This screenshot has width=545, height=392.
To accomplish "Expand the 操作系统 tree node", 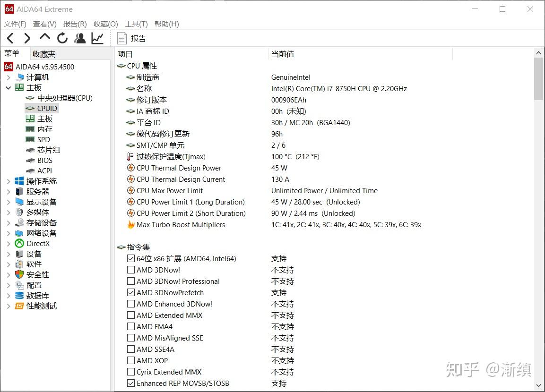I will point(8,181).
